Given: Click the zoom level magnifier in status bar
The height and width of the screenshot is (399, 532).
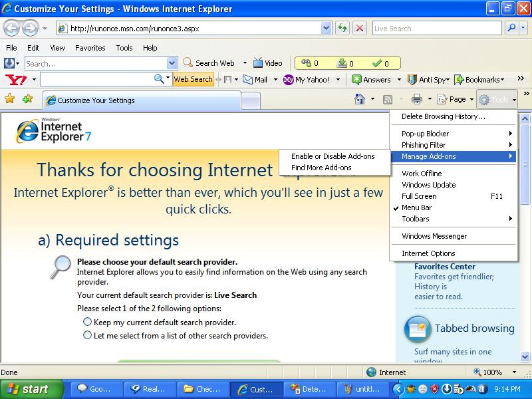Looking at the screenshot, I should (x=477, y=372).
